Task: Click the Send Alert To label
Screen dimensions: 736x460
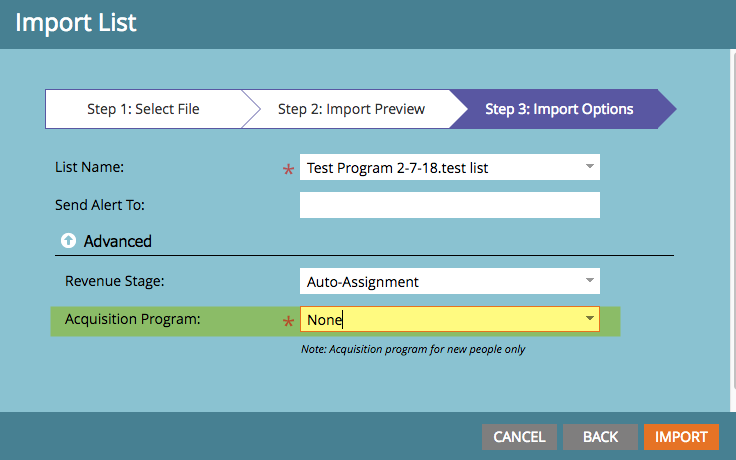Action: 100,205
